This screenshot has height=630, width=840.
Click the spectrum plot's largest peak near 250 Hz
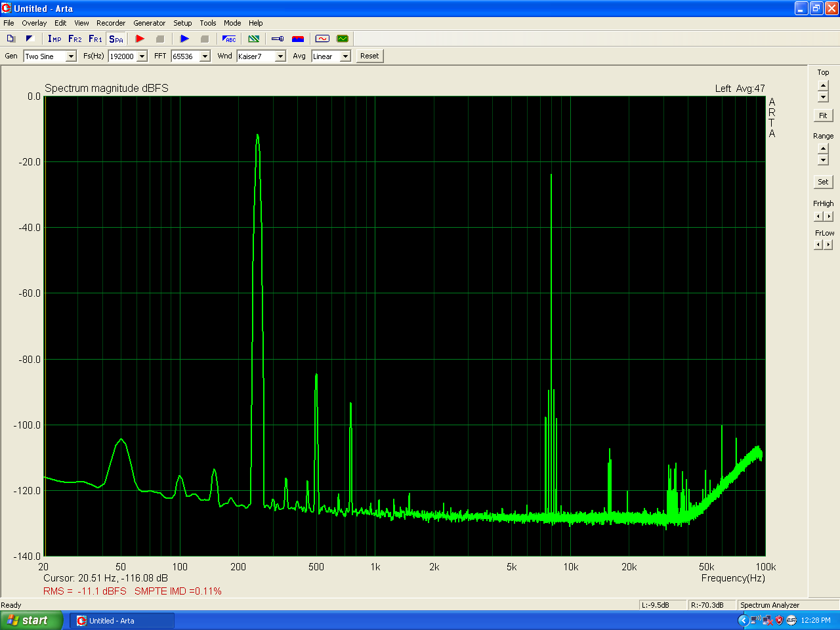pyautogui.click(x=257, y=135)
